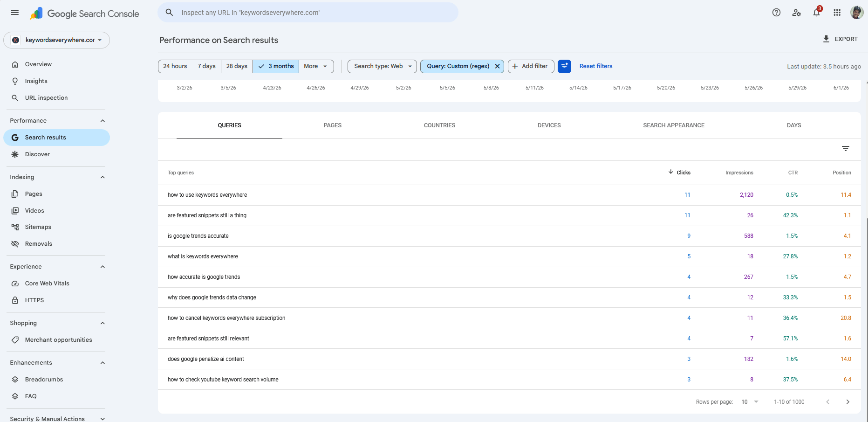The image size is (868, 422).
Task: Switch to the Pages tab
Action: pyautogui.click(x=333, y=125)
